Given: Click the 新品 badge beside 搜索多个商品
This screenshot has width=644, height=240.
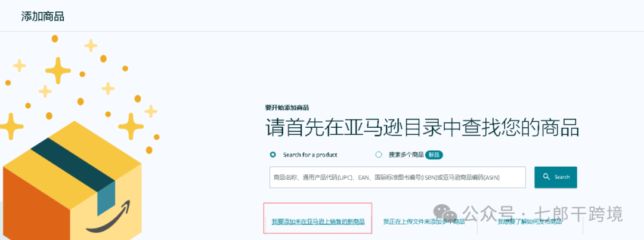Looking at the screenshot, I should click(434, 155).
